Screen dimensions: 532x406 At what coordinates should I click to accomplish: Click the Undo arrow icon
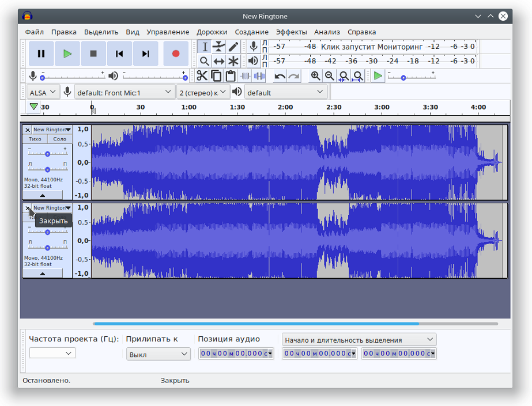(x=280, y=76)
